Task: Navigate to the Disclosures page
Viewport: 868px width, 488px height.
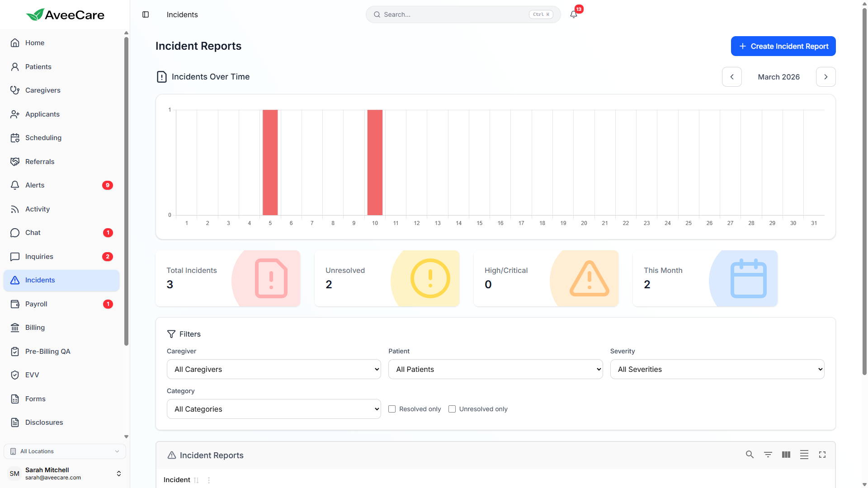Action: point(44,422)
